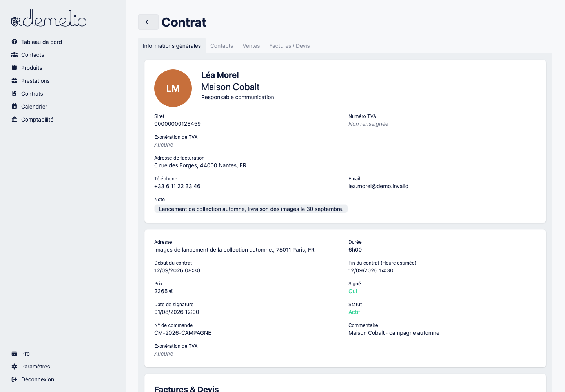
Task: Click company name Maison Cobalt
Action: click(x=230, y=87)
